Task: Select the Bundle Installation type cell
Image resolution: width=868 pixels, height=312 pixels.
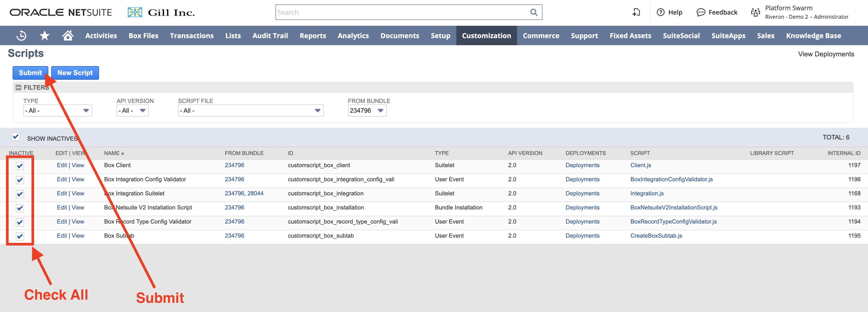Action: pos(458,208)
